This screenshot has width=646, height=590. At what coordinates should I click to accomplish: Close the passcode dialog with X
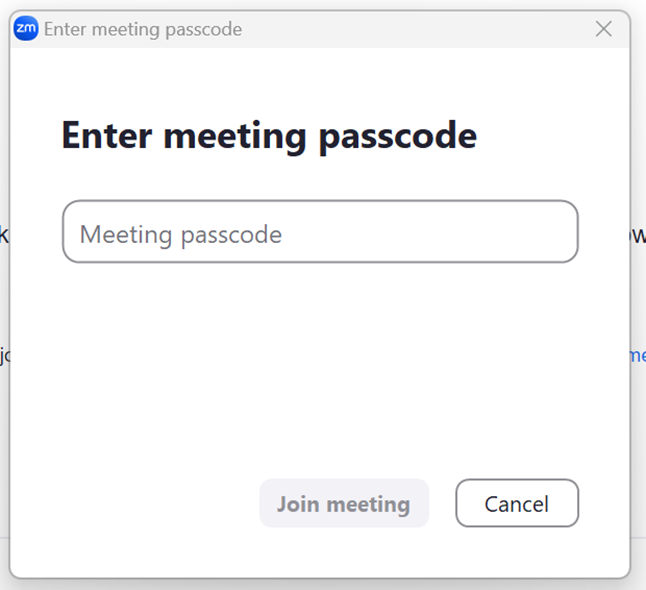pos(604,29)
